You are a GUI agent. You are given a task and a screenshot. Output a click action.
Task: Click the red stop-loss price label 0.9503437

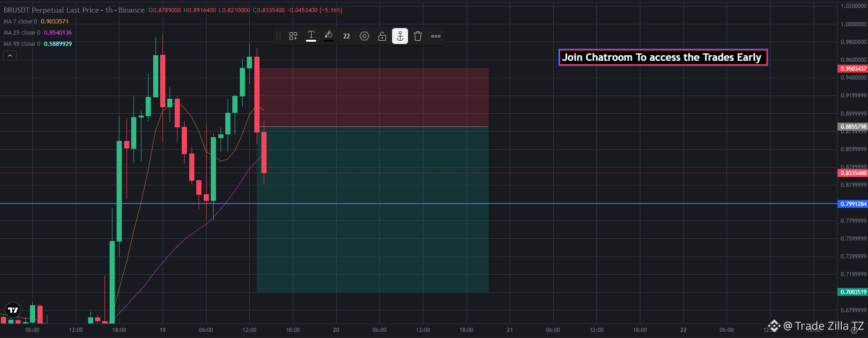coord(853,69)
